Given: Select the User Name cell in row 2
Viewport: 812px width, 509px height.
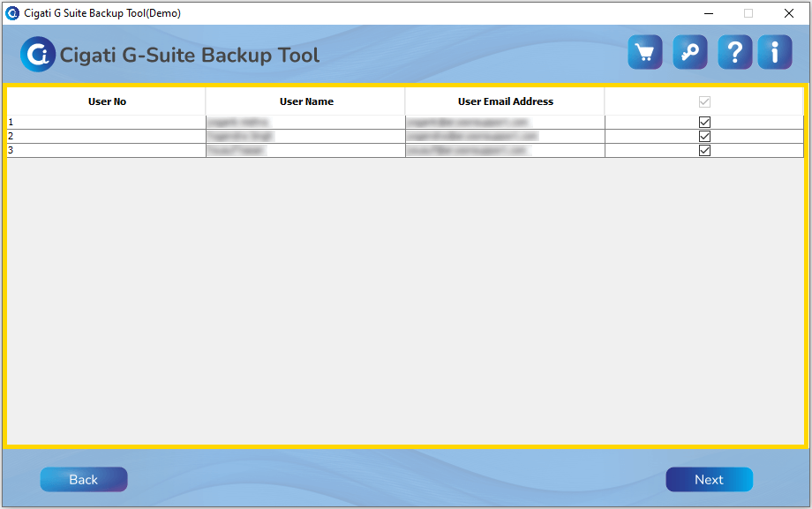Looking at the screenshot, I should tap(305, 137).
